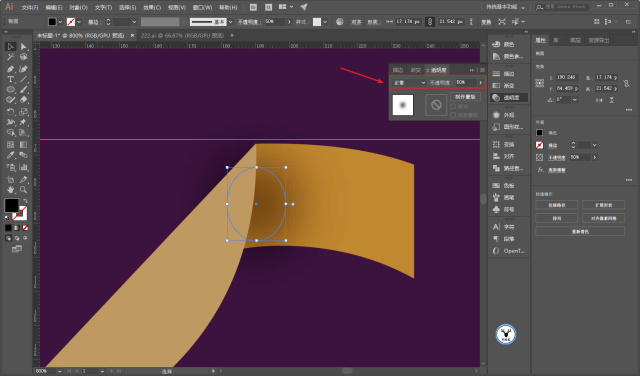
Task: Click the Direct Selection arrow tool
Action: click(x=23, y=47)
